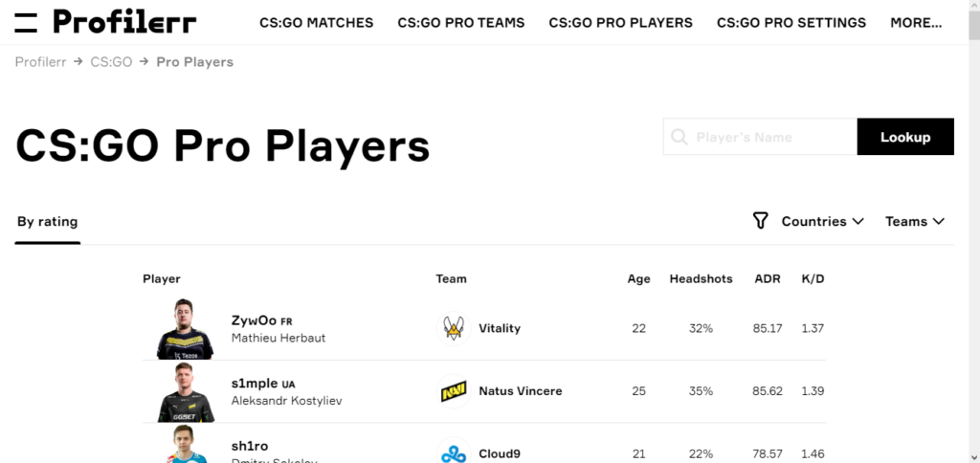The image size is (980, 463).
Task: Expand the Countries filter dropdown
Action: click(x=822, y=221)
